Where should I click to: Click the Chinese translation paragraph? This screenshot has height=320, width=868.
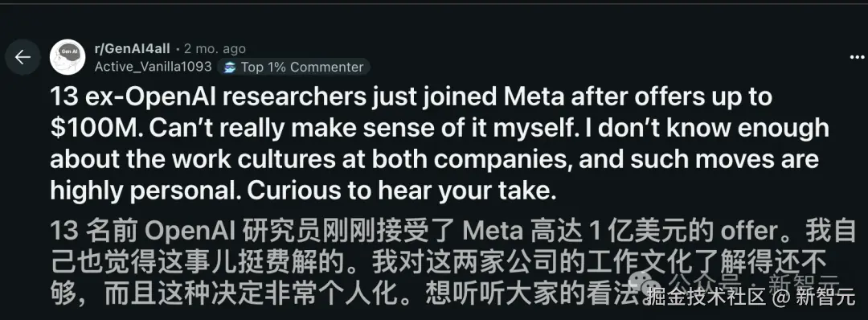452,263
